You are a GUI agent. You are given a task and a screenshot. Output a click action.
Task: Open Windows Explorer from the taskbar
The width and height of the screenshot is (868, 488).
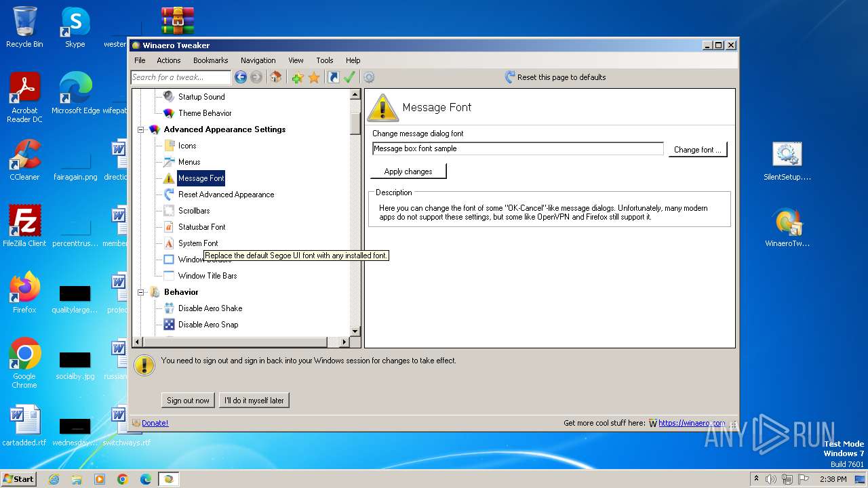coord(77,479)
